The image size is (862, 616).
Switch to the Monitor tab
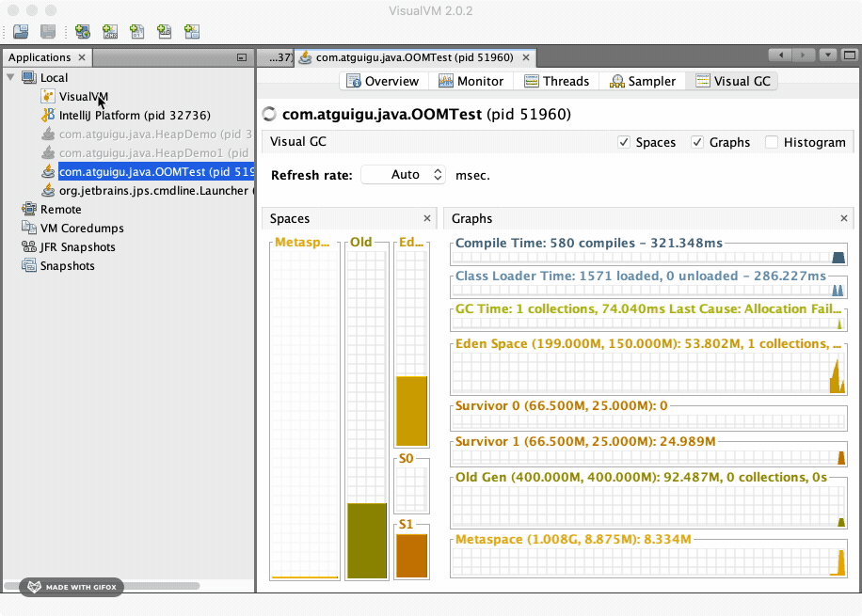click(x=471, y=81)
